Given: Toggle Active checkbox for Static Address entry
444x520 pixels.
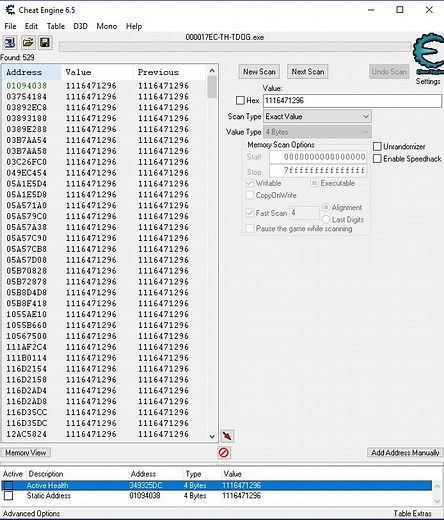Looking at the screenshot, I should [x=9, y=496].
